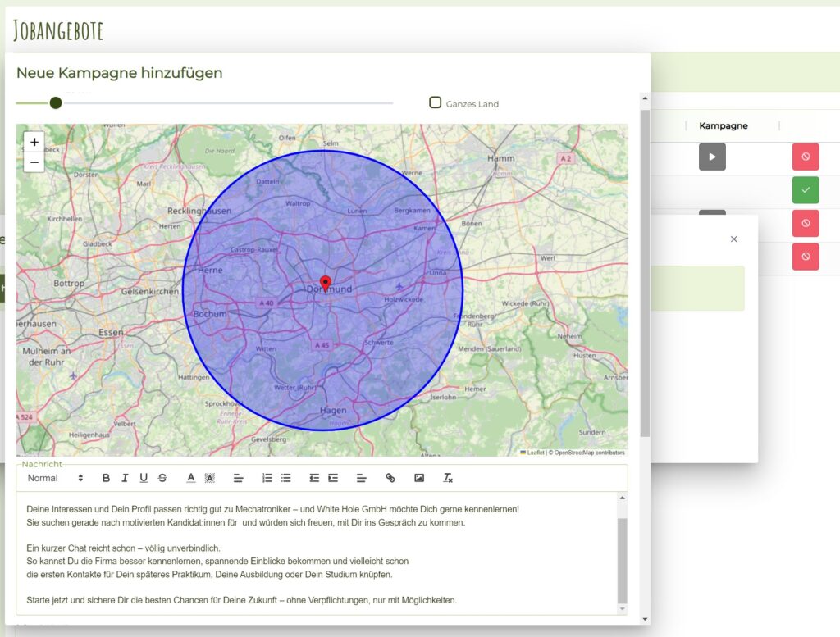This screenshot has width=840, height=637.
Task: Create a numbered list
Action: 267,478
